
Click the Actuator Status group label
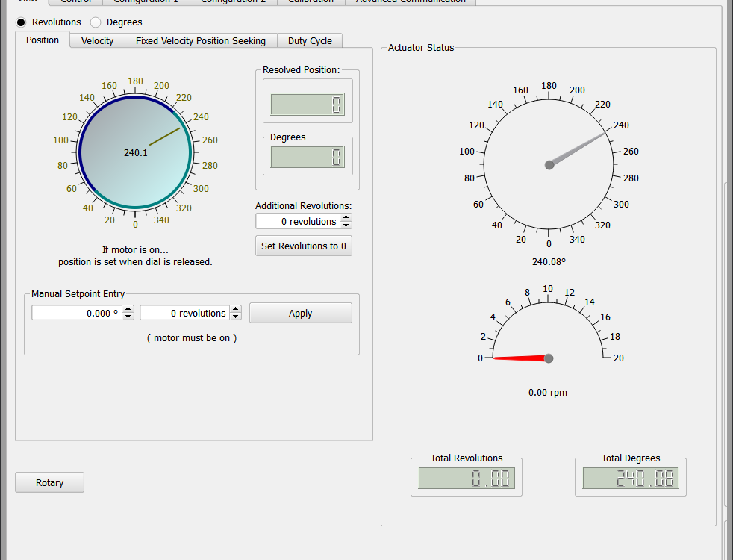(421, 48)
